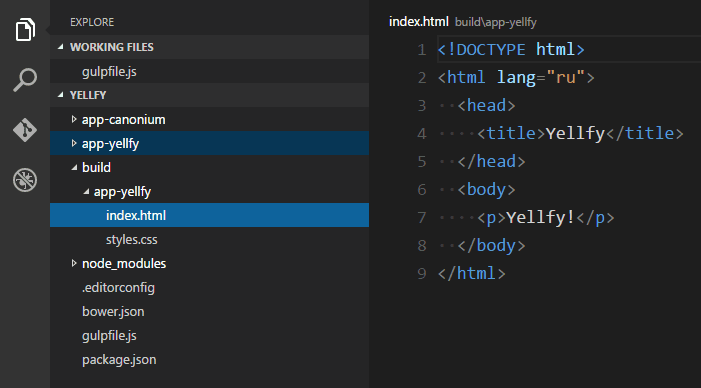Click line number 9 in the gutter
The width and height of the screenshot is (701, 388).
click(x=422, y=273)
